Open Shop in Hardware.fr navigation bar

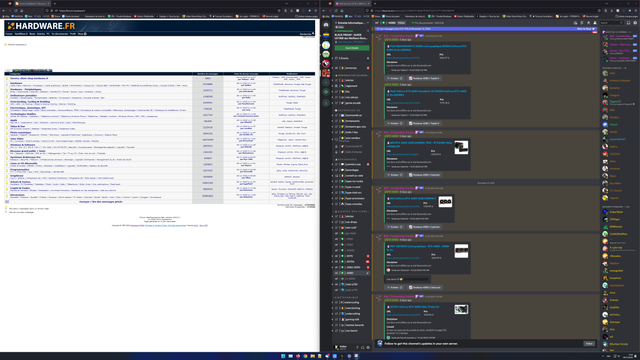point(80,34)
